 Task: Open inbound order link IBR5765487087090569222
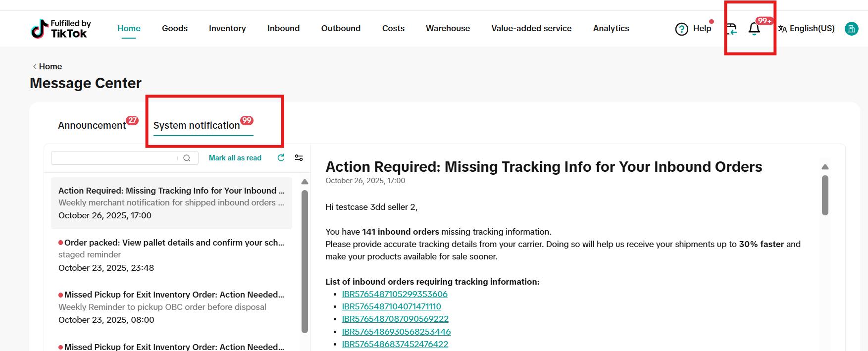pyautogui.click(x=395, y=319)
